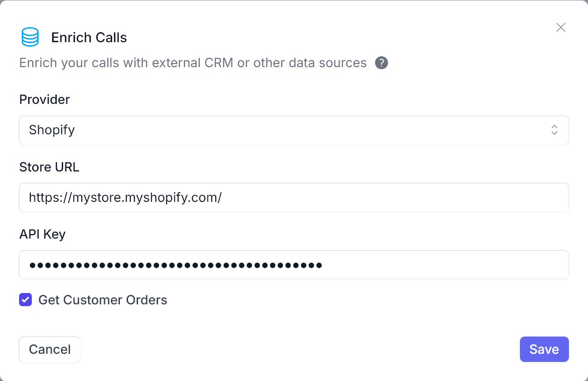The width and height of the screenshot is (588, 381).
Task: Open the help question mark tooltip
Action: click(x=381, y=63)
